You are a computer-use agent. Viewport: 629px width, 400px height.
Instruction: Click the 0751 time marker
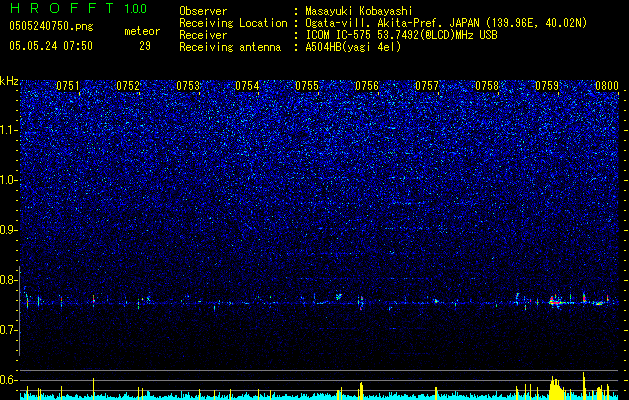(x=68, y=85)
